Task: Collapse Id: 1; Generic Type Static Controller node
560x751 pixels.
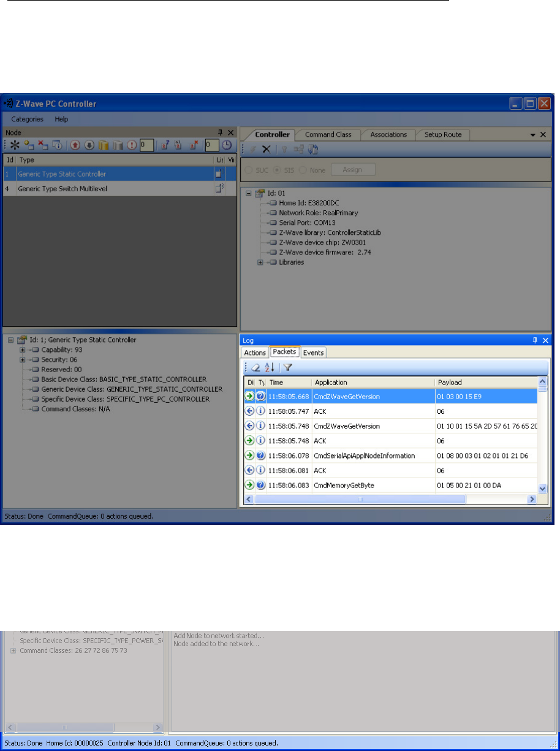Action: [x=11, y=340]
